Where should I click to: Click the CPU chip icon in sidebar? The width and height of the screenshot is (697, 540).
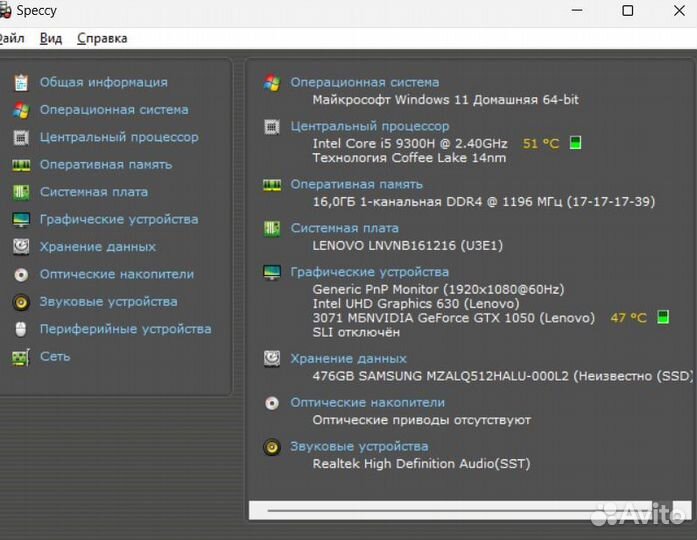pyautogui.click(x=21, y=137)
